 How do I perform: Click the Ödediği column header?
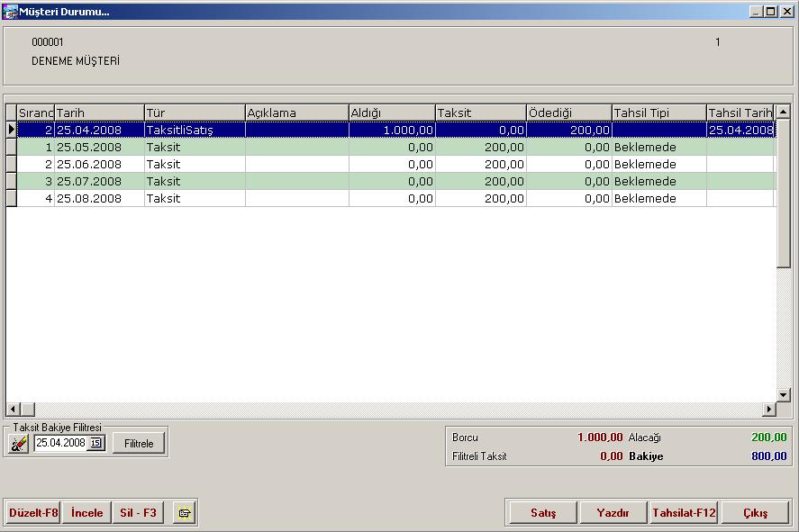pos(568,113)
